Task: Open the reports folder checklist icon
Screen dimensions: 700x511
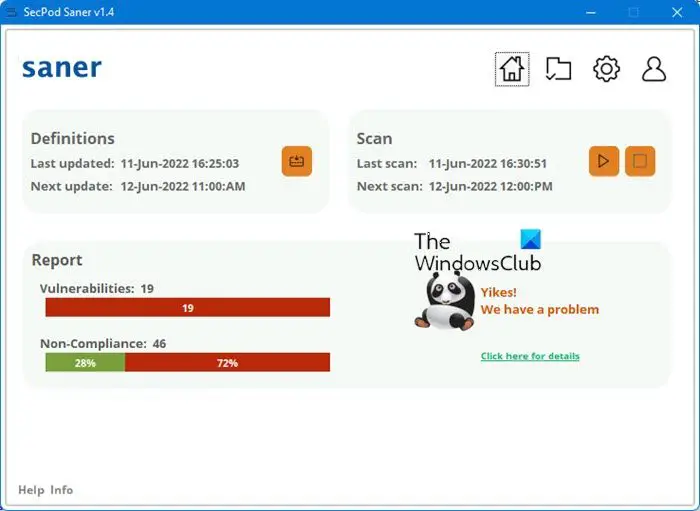Action: pyautogui.click(x=558, y=69)
